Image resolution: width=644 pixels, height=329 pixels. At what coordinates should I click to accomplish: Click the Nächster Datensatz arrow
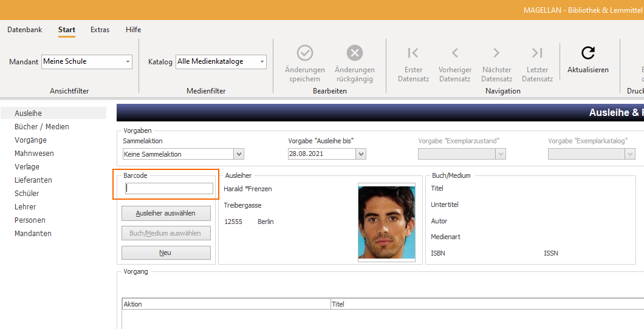496,53
